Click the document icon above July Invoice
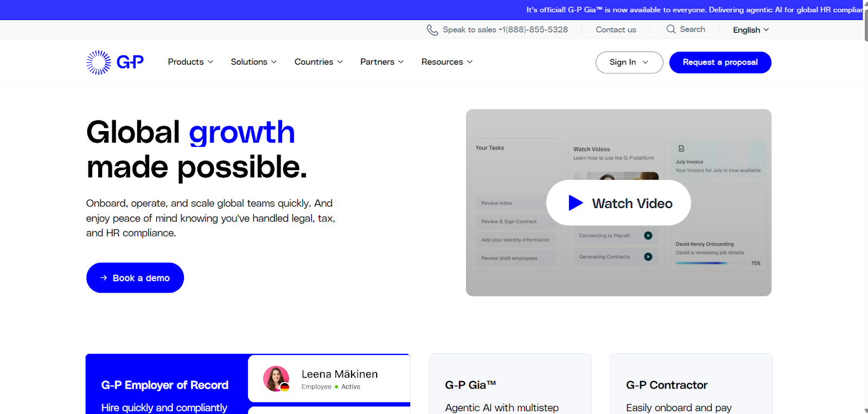868x414 pixels. [x=681, y=148]
